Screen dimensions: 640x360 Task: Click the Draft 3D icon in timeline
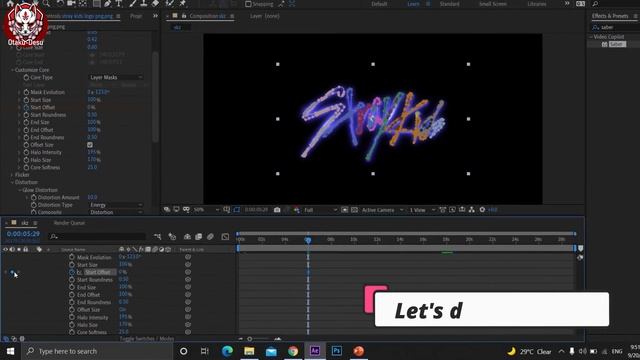coord(172,237)
